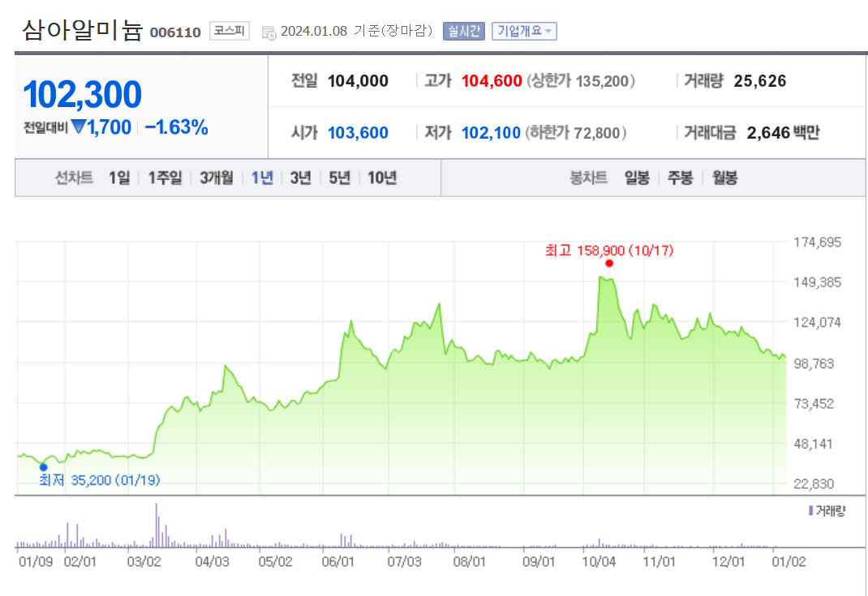
Task: Click the 01/02 date axis label
Action: pyautogui.click(x=789, y=562)
